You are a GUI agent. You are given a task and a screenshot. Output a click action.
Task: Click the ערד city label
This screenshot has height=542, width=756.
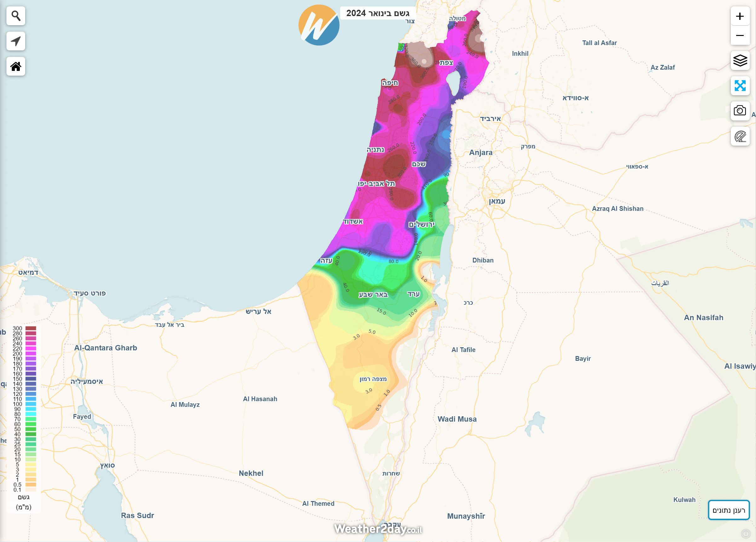414,294
